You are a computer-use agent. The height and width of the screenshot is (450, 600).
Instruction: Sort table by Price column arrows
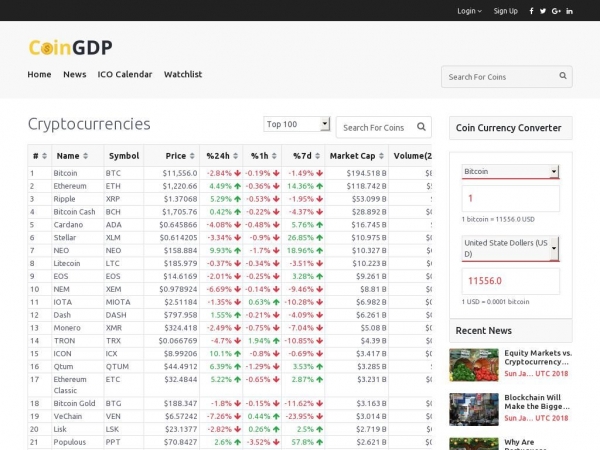click(x=192, y=156)
